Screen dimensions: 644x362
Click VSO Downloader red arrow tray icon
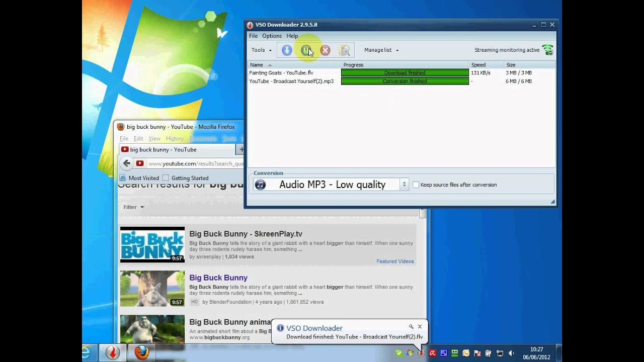421,353
